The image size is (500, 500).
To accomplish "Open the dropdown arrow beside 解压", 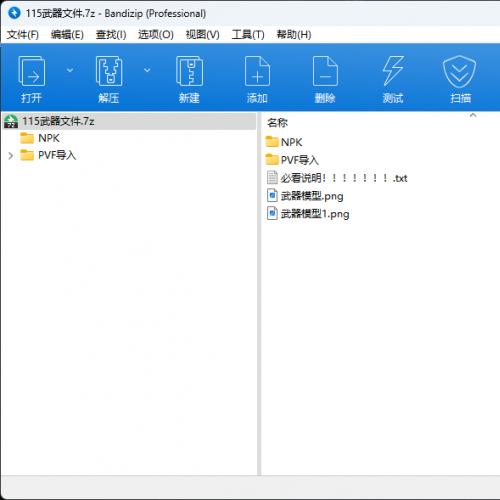I will [x=147, y=70].
